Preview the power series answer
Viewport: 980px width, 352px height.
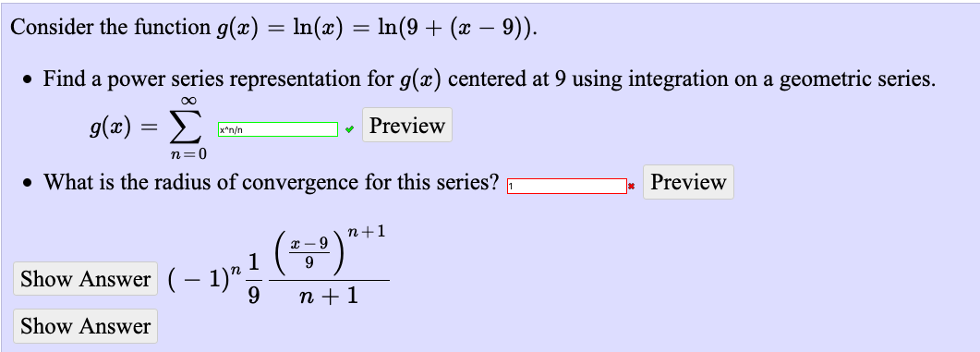(407, 125)
